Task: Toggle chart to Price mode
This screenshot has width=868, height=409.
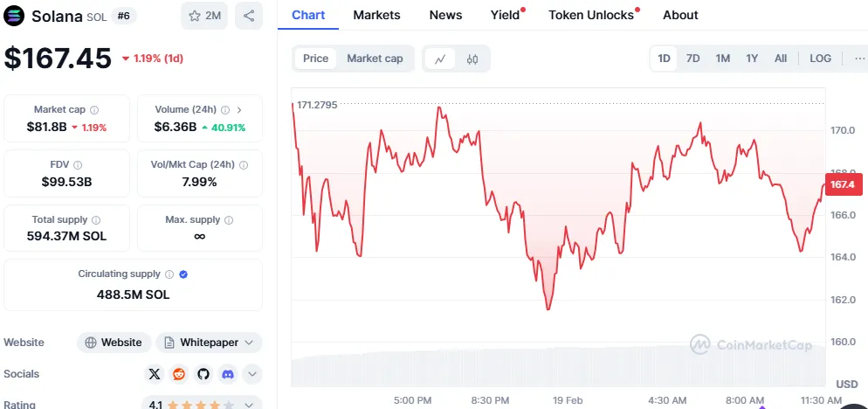Action: tap(315, 59)
